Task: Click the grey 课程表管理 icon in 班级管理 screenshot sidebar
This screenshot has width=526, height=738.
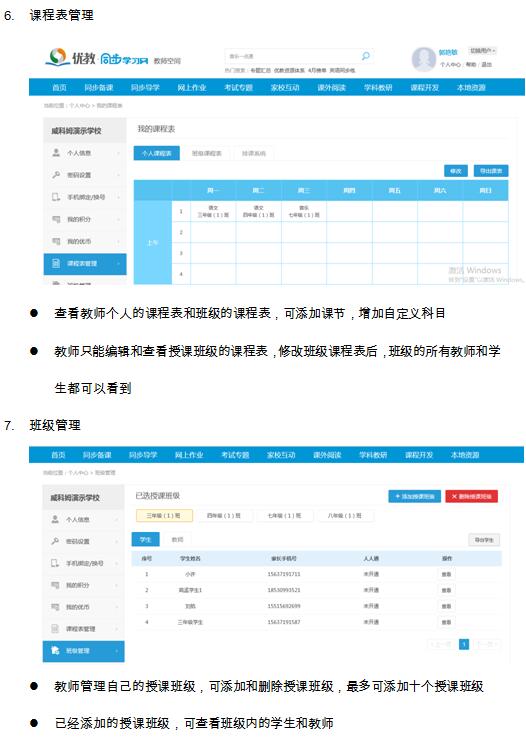Action: 55,629
